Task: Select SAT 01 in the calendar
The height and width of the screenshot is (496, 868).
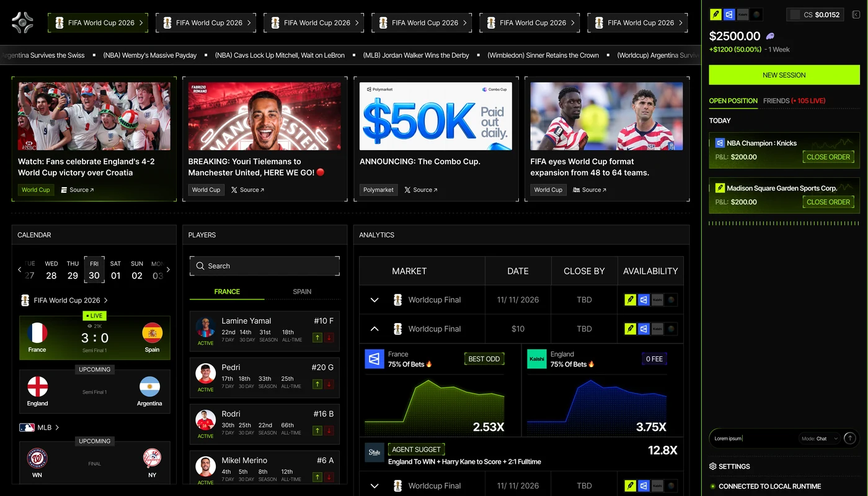Action: 116,270
